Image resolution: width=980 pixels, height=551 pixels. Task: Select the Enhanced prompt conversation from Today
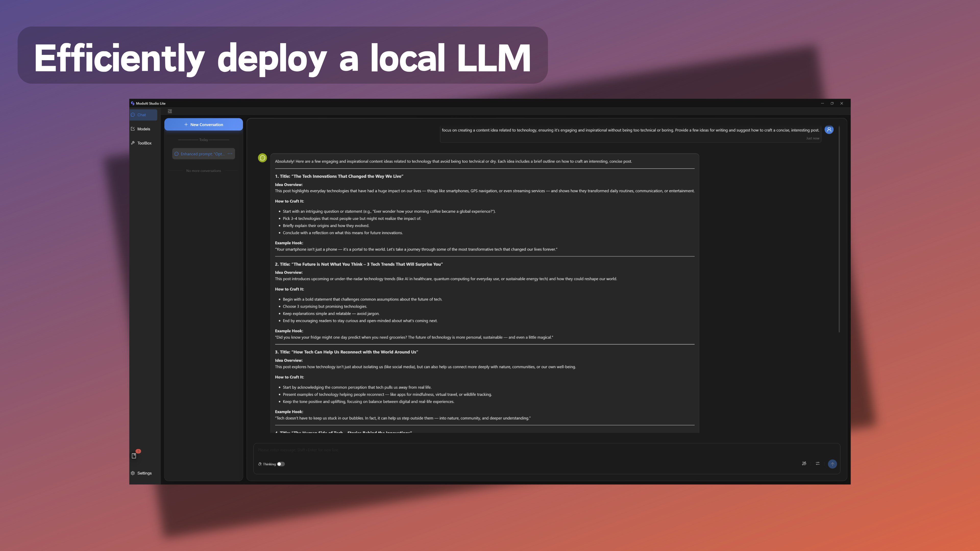(200, 154)
